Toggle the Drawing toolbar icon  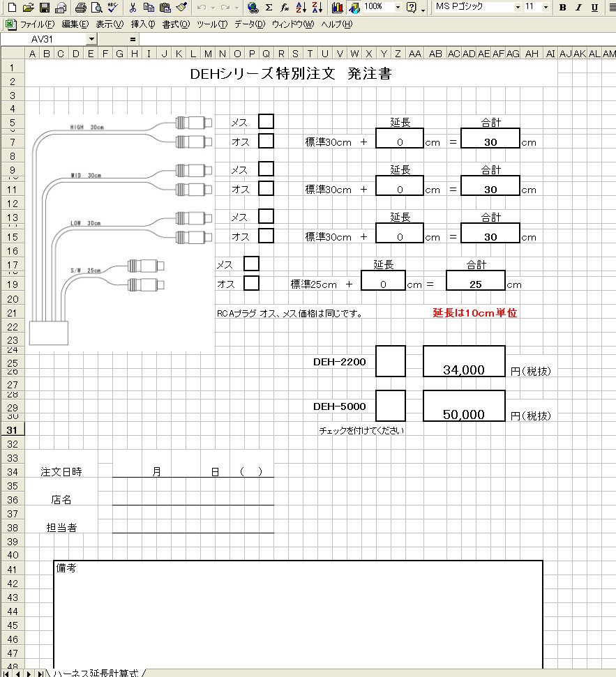click(x=354, y=7)
